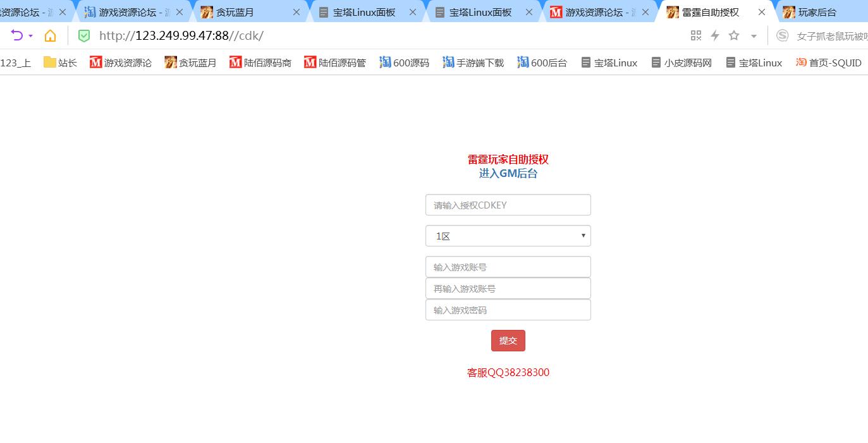Click the lightning bolt speed mode icon
The image size is (868, 443).
[715, 35]
